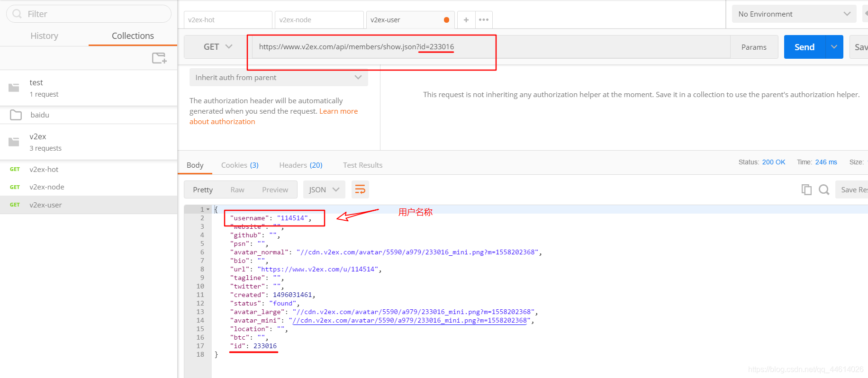This screenshot has height=378, width=868.
Task: Click the Params button
Action: tap(754, 47)
